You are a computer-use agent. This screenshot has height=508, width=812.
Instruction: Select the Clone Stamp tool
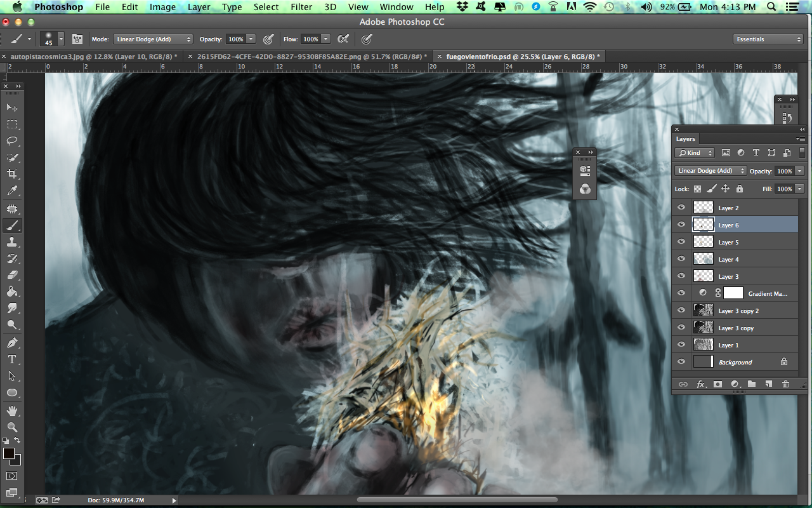[12, 241]
